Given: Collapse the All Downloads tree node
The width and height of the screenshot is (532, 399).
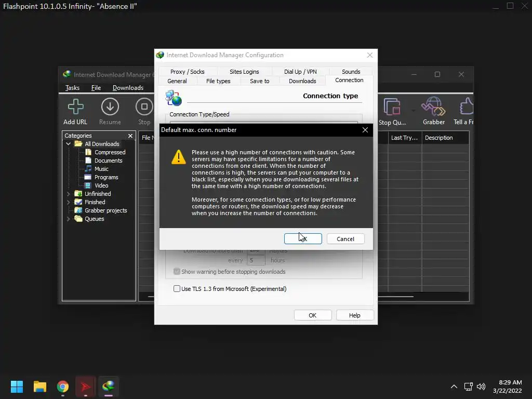Looking at the screenshot, I should 68,144.
